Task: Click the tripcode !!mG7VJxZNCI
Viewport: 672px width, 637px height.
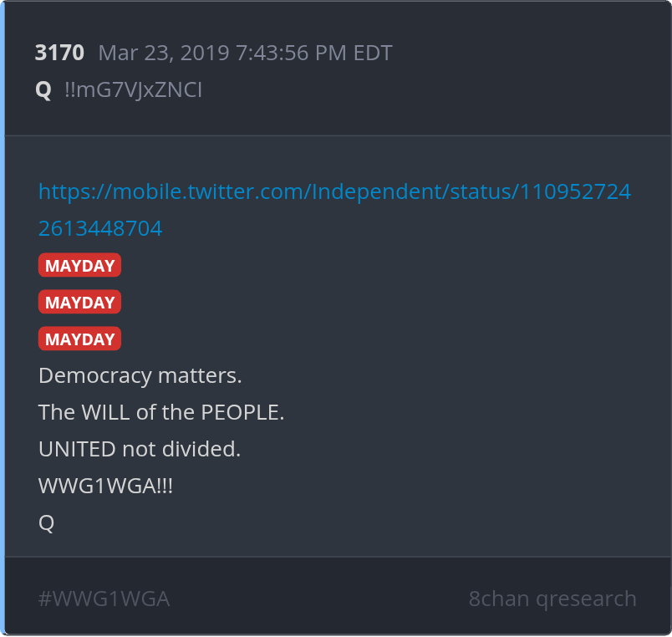Action: pos(133,90)
